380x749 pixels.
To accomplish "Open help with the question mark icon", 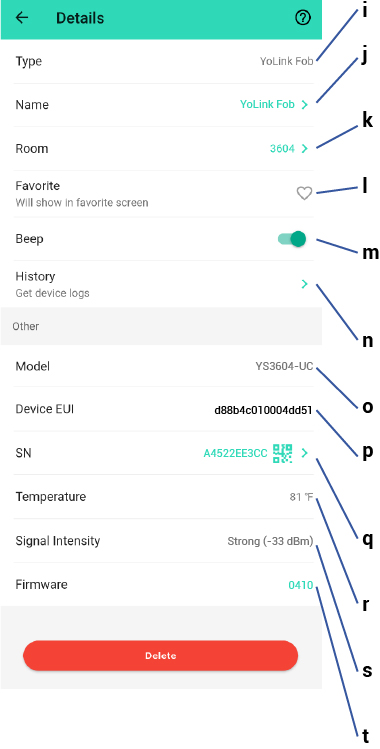I will (303, 18).
